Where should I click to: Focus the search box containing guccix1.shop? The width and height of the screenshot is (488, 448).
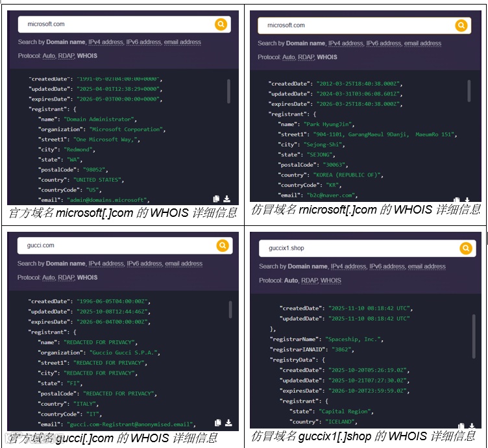point(367,248)
